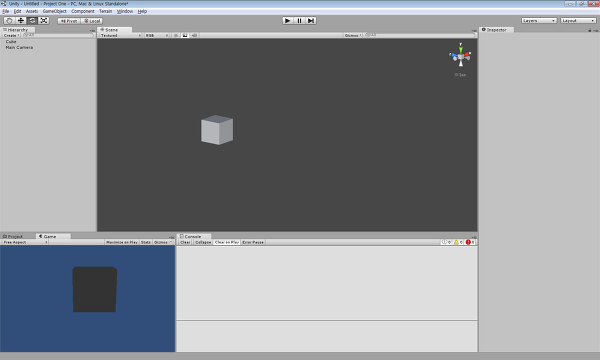Click the Pause button
The height and width of the screenshot is (360, 600).
(299, 21)
